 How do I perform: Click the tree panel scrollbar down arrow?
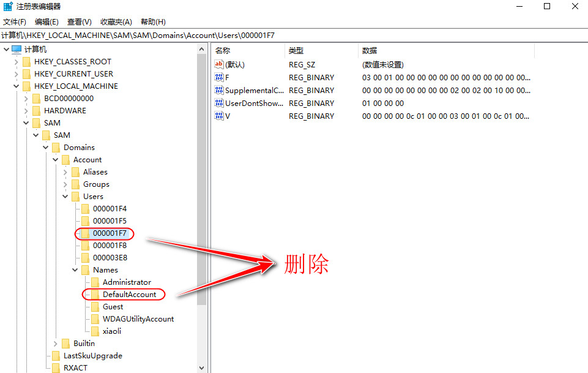tap(202, 367)
